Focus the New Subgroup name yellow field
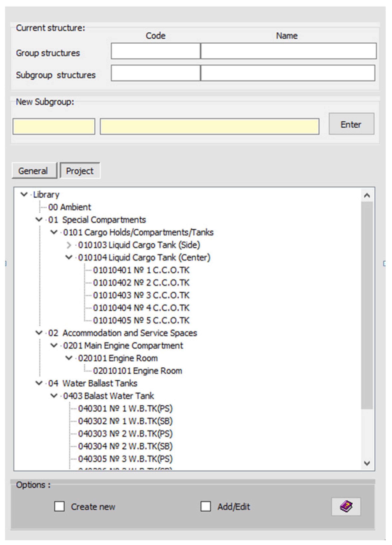The width and height of the screenshot is (392, 545). pyautogui.click(x=210, y=126)
